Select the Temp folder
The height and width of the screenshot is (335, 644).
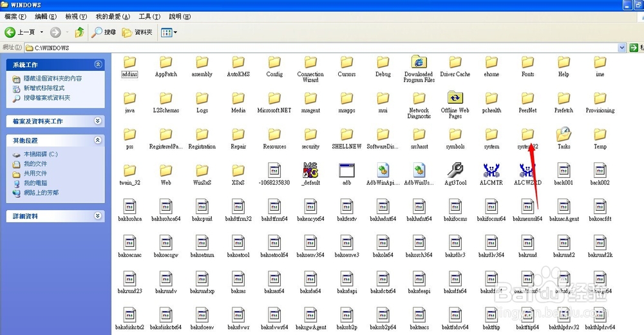point(600,139)
